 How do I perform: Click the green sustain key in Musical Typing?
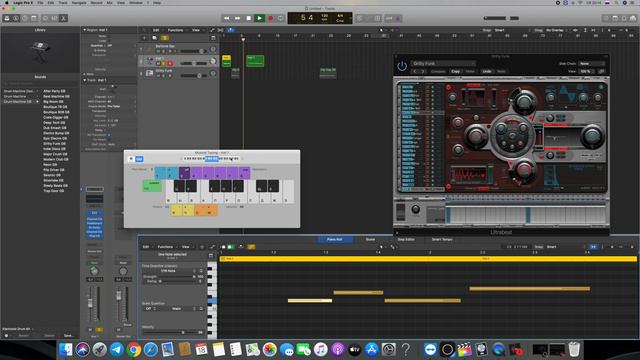(x=152, y=186)
